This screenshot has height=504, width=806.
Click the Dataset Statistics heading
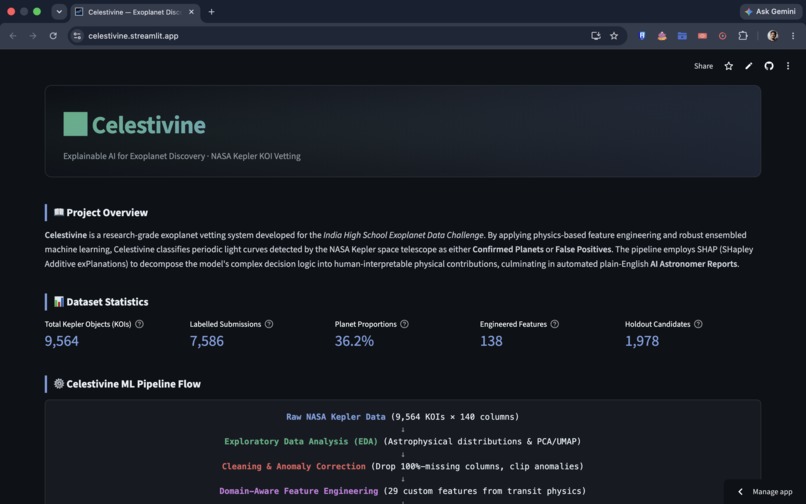(107, 302)
